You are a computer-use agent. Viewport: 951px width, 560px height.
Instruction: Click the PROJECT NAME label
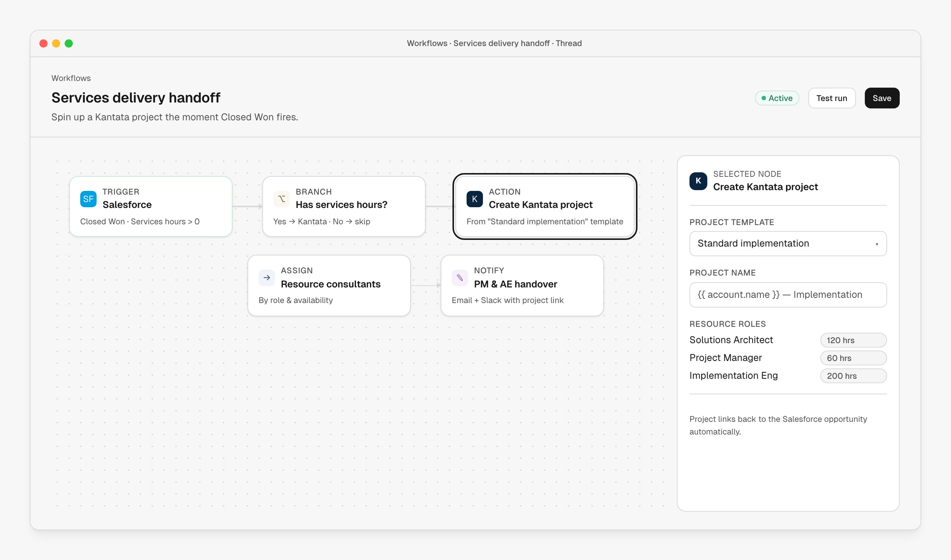723,273
